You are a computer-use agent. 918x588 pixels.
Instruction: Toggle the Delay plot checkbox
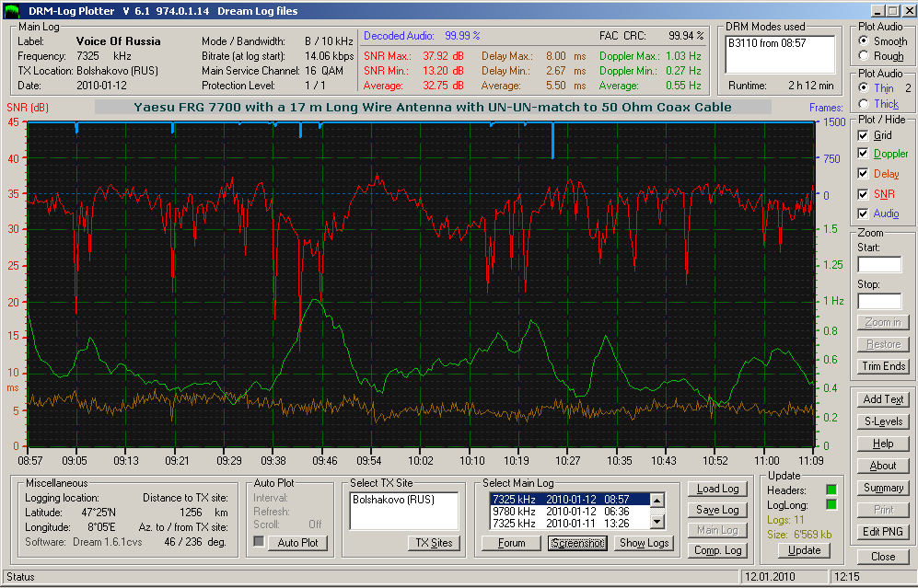(x=863, y=173)
